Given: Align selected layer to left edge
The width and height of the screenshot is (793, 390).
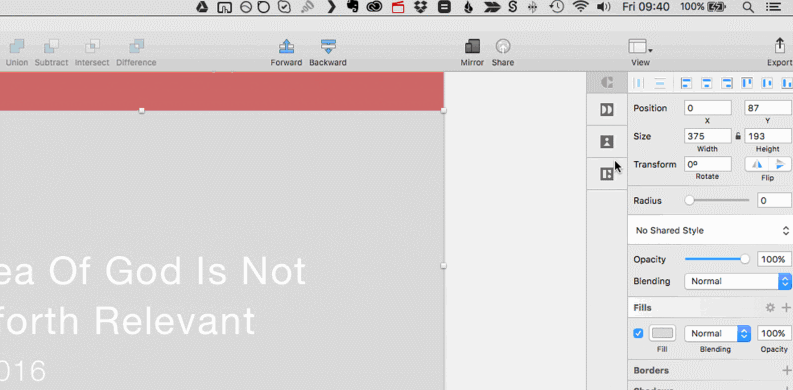Looking at the screenshot, I should (686, 83).
